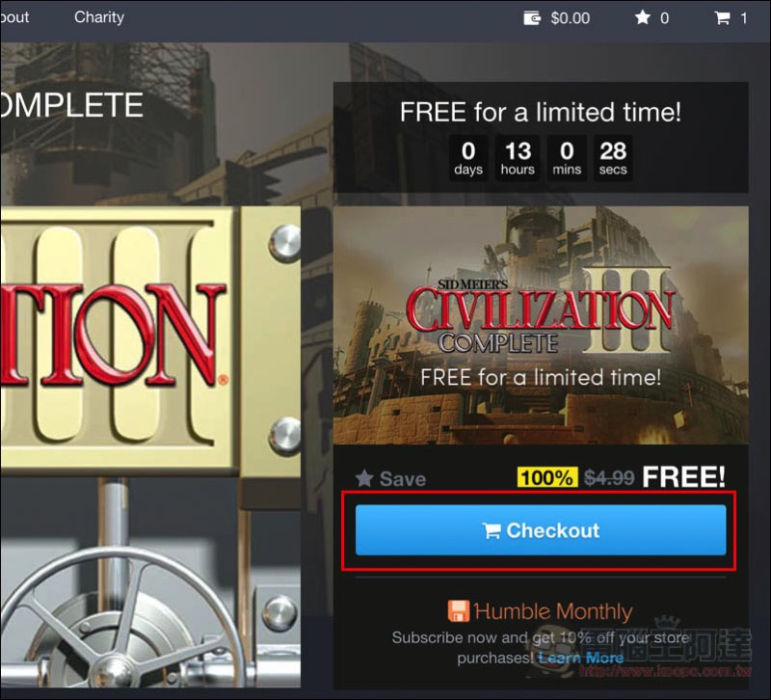771x700 pixels.
Task: Open the wallet balance icon
Action: [532, 18]
